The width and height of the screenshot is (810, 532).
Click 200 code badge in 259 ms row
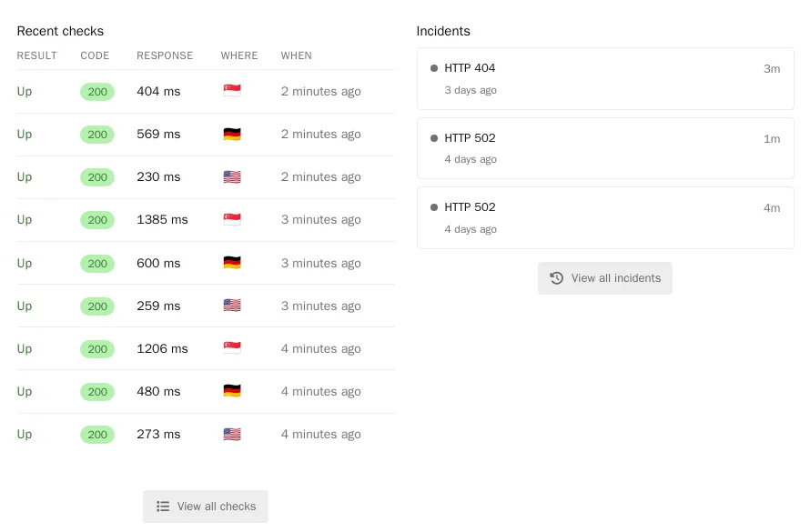(97, 306)
